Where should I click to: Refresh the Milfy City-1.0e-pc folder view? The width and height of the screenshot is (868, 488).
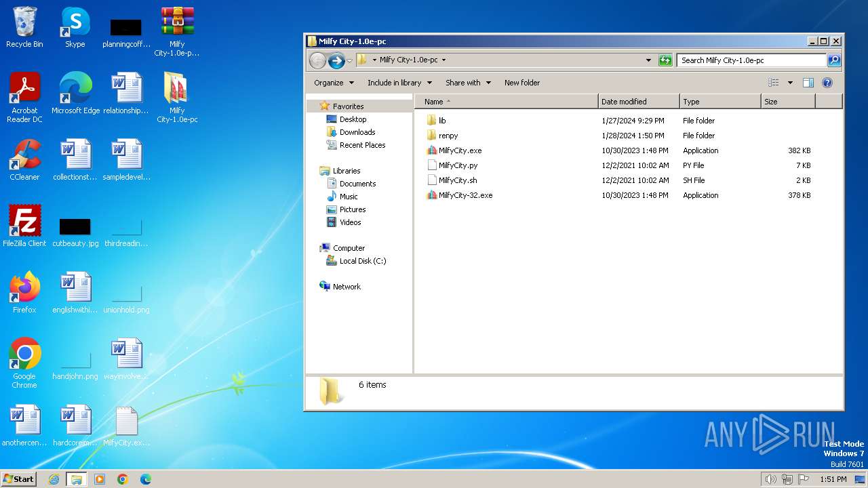click(665, 60)
